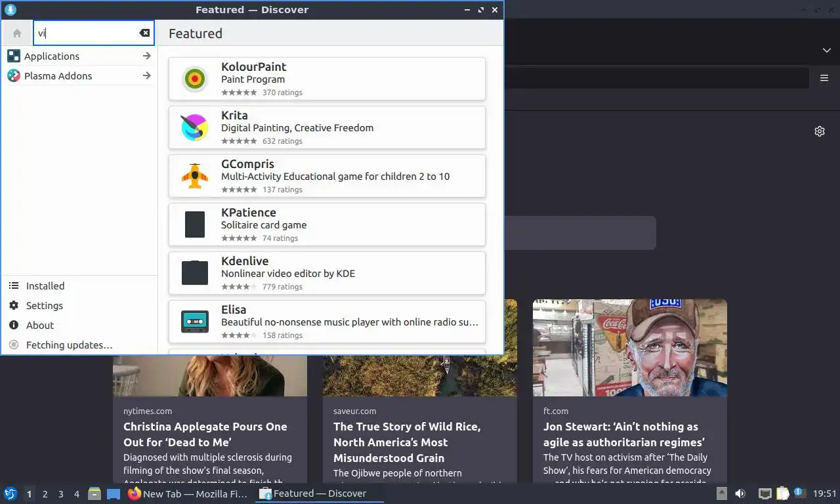Click saveur.com source label

coord(355,411)
